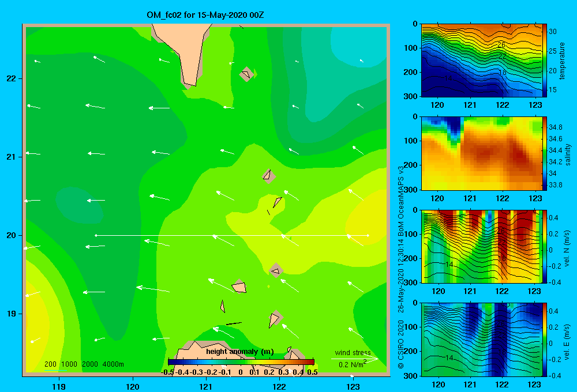Click the 33.8 tick on salinity colorbar
Screen dimensions: 577x392
click(555, 185)
